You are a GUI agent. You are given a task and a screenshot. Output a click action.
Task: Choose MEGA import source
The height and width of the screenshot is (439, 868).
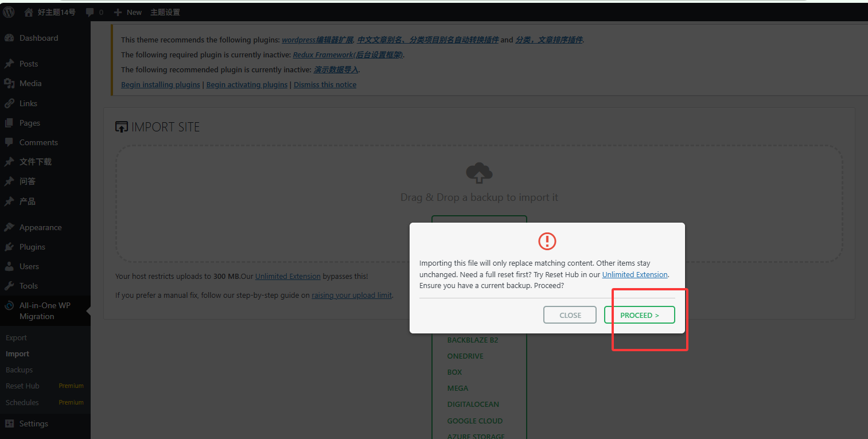pos(458,389)
